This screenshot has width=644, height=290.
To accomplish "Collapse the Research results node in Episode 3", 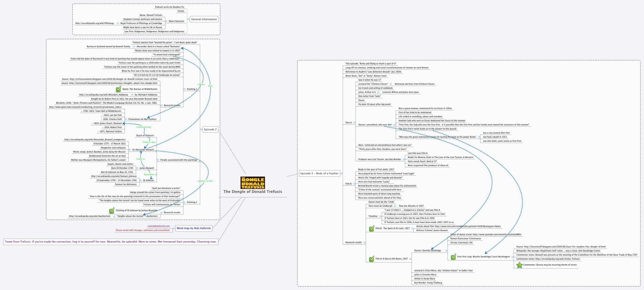I will (x=365, y=243).
